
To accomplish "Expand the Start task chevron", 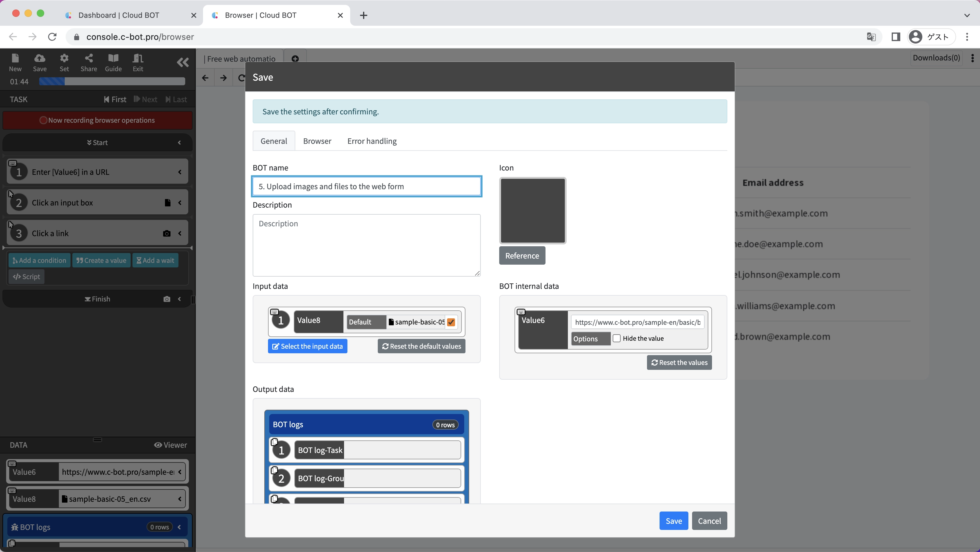I will pos(180,143).
